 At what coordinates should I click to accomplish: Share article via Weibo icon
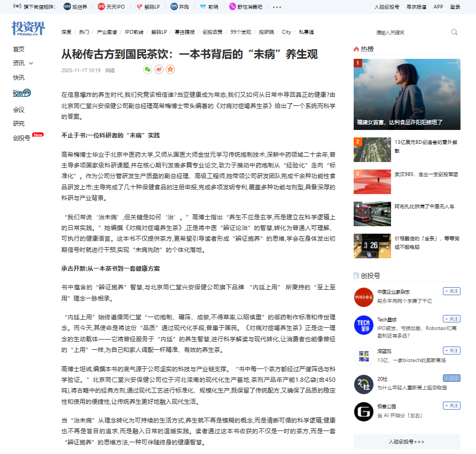click(x=159, y=70)
